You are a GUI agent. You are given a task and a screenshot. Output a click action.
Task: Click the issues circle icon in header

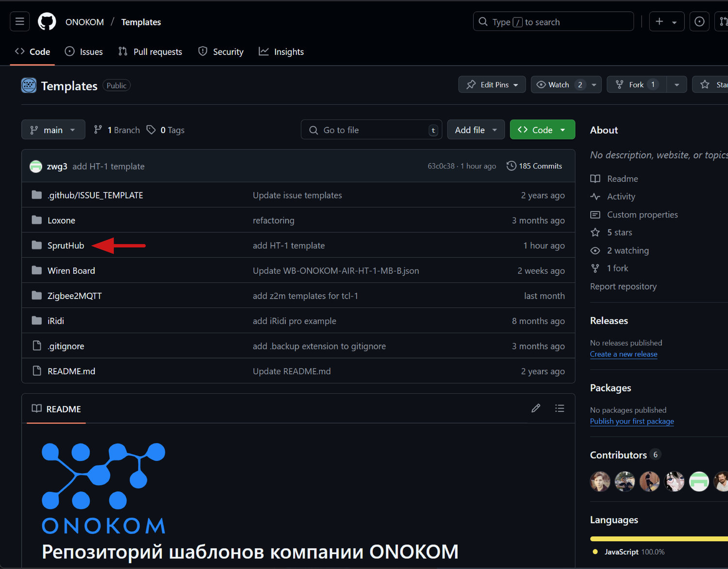(x=699, y=21)
